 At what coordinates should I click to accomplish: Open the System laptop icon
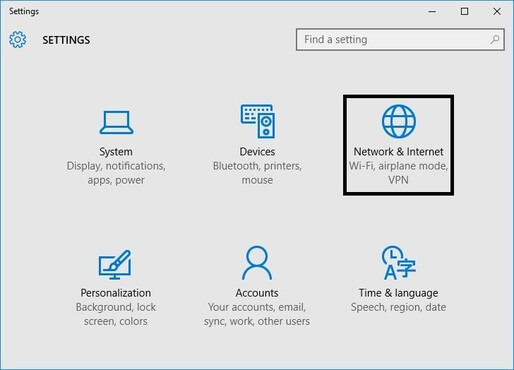116,122
